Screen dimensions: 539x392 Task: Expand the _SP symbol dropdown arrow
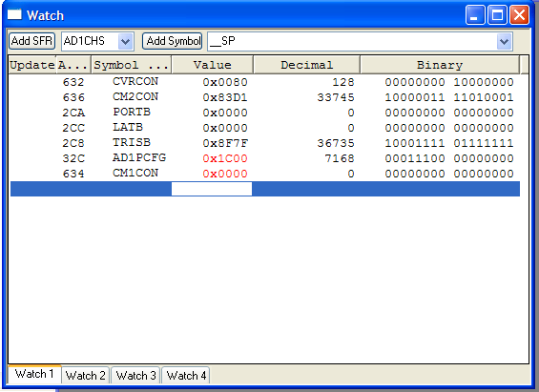[x=505, y=42]
